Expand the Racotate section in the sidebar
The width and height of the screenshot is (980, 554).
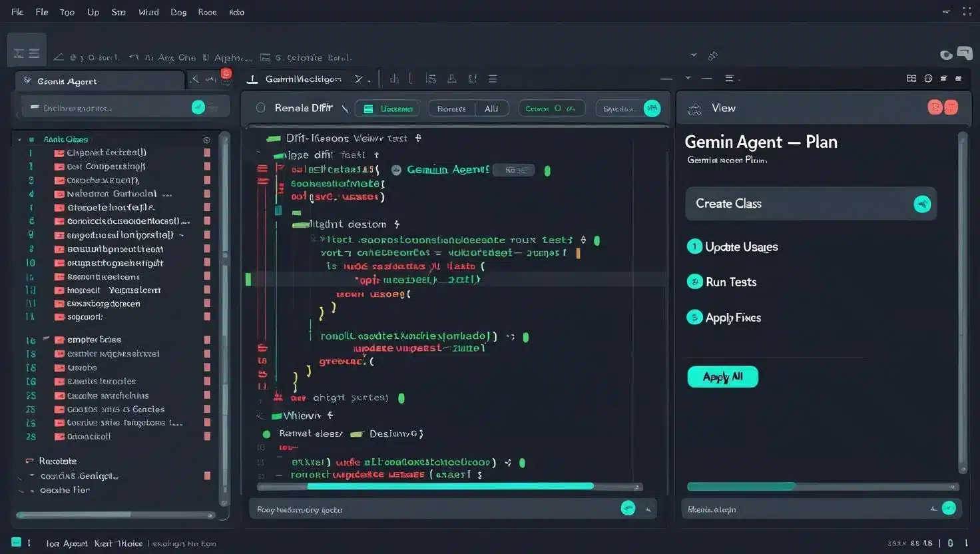pos(29,461)
